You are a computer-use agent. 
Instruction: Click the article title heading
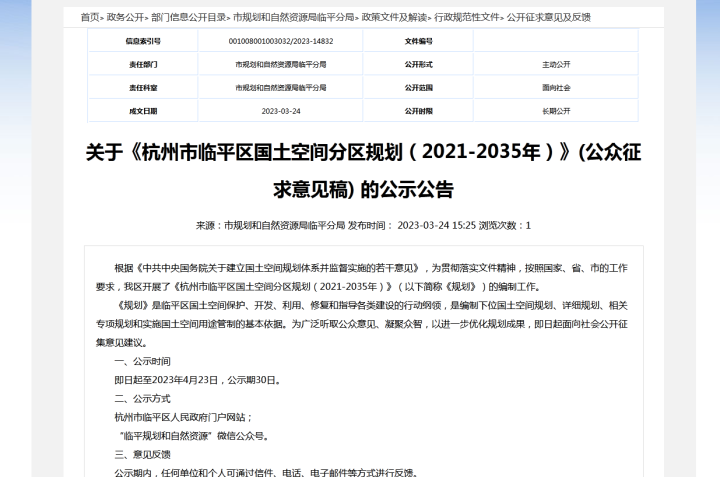pos(363,171)
